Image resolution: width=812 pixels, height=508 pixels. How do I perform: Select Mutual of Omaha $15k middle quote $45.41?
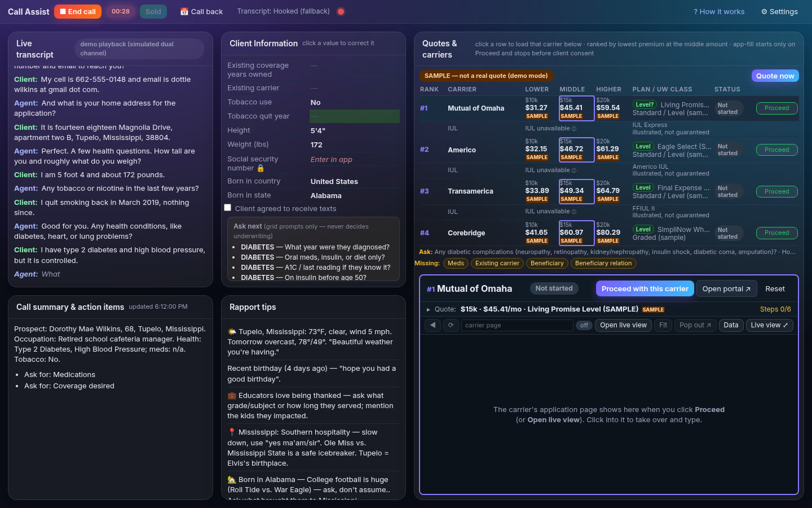click(576, 108)
